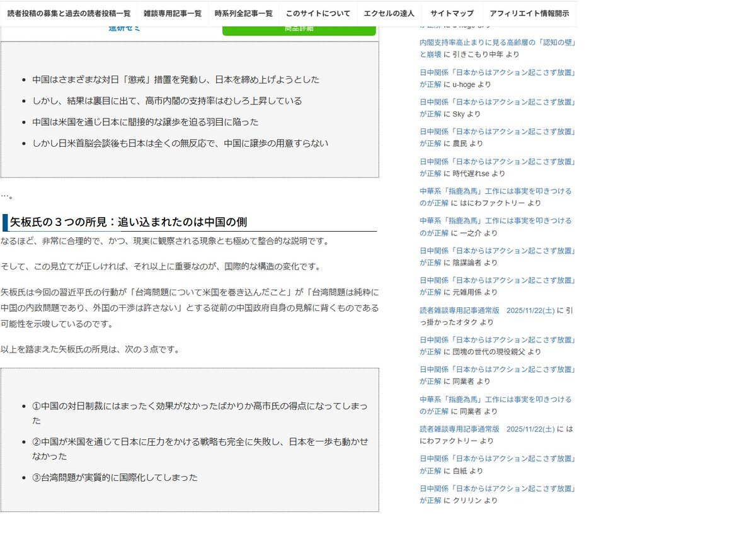The height and width of the screenshot is (542, 756).
Task: Open the 中華系「指鹿為馬」 link commented by 一之介
Action: coord(495,221)
